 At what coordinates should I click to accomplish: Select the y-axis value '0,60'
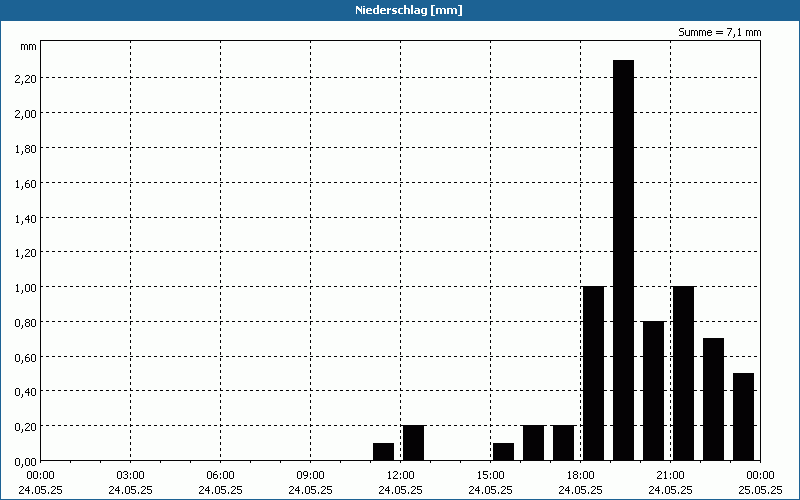pyautogui.click(x=26, y=358)
